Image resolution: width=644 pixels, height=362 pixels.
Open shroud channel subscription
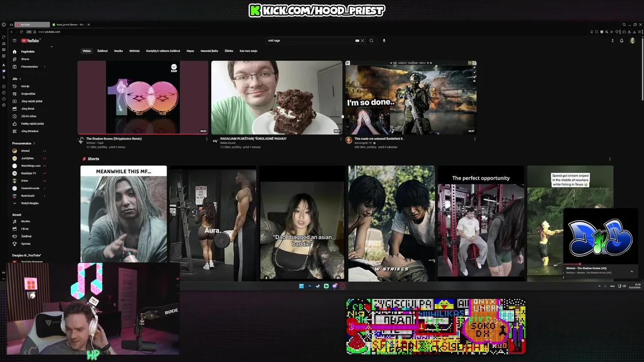30,151
